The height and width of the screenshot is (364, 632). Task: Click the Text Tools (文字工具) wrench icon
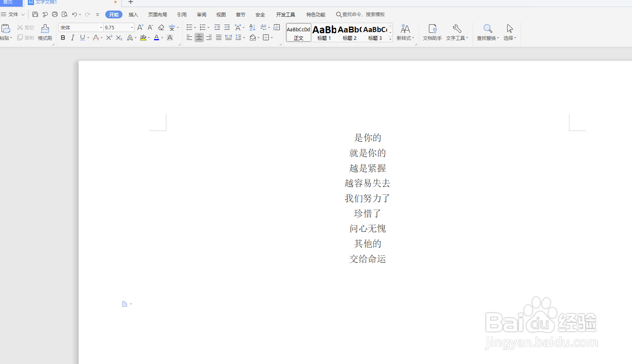(x=456, y=29)
